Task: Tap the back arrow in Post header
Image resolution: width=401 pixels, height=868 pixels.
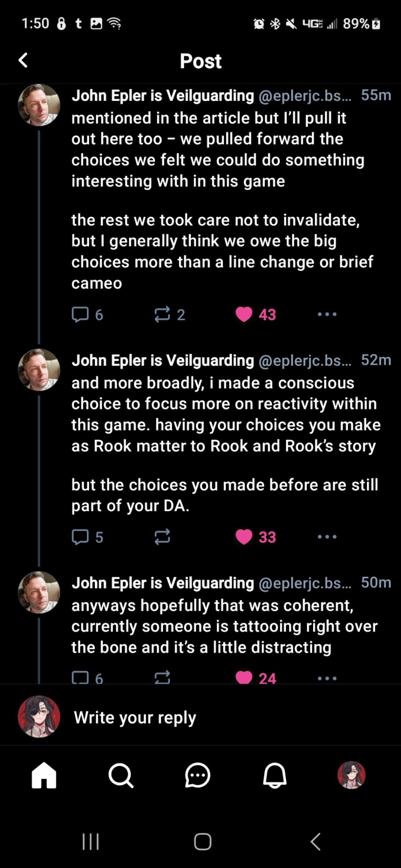Action: pyautogui.click(x=23, y=60)
